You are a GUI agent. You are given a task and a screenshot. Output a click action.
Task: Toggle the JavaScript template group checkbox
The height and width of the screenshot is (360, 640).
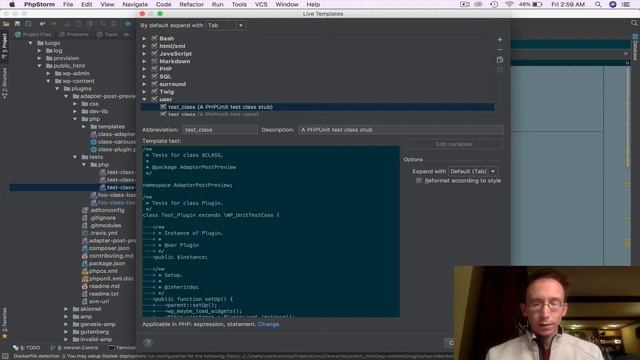pyautogui.click(x=154, y=53)
